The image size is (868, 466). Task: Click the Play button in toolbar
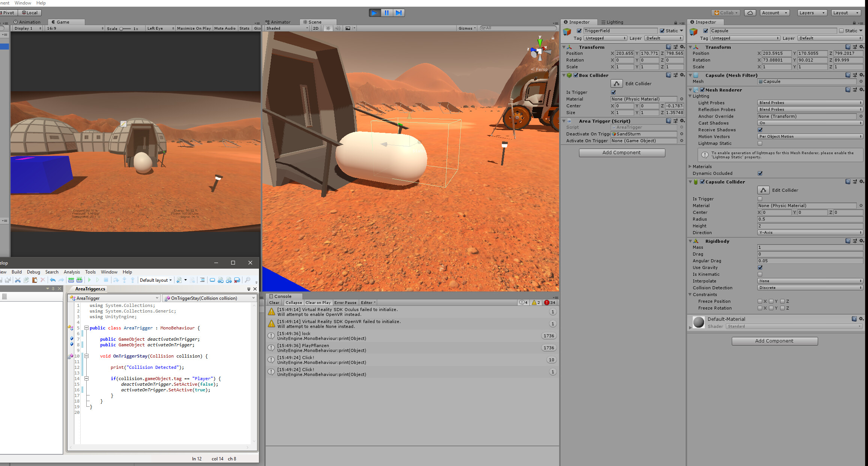pyautogui.click(x=374, y=13)
